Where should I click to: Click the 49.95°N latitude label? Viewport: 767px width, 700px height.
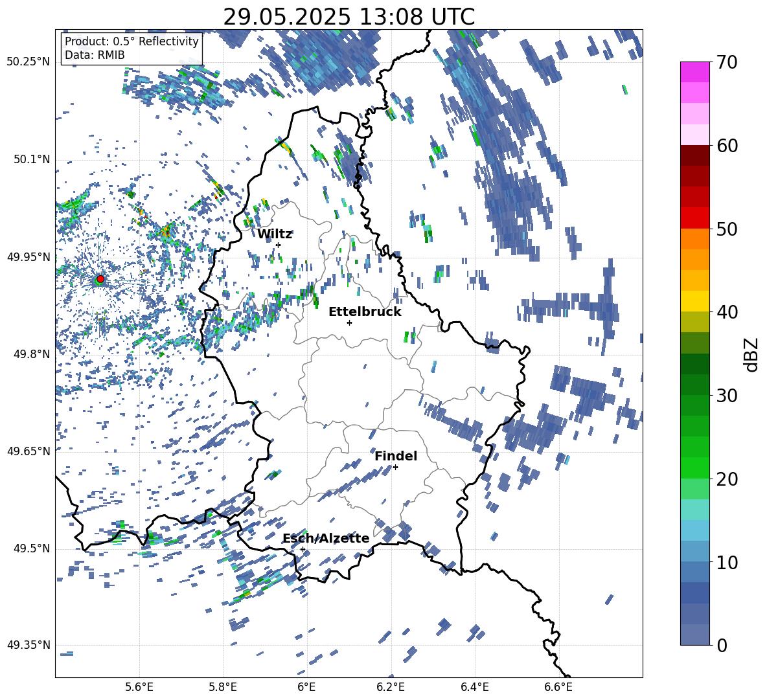(29, 257)
